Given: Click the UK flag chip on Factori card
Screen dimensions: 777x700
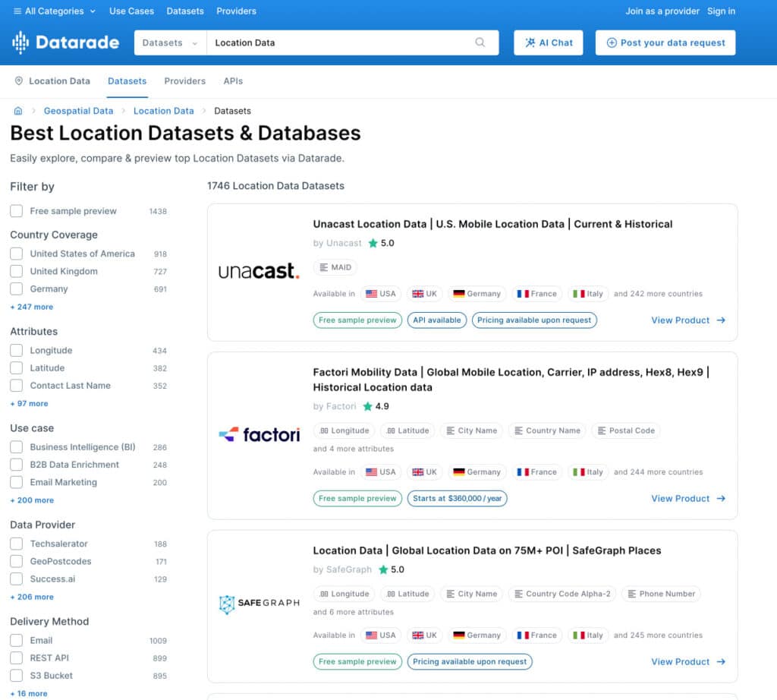Looking at the screenshot, I should 425,472.
